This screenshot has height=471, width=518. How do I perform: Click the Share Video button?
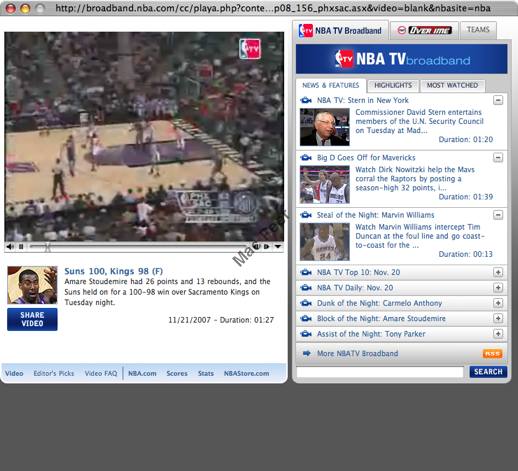coord(32,319)
